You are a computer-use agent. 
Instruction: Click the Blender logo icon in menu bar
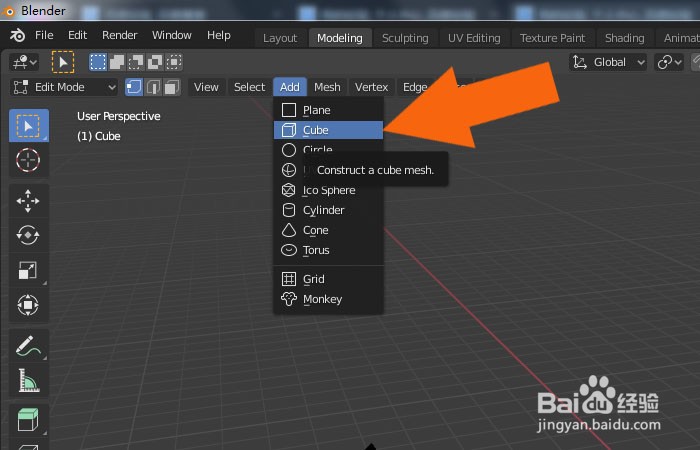(x=17, y=35)
